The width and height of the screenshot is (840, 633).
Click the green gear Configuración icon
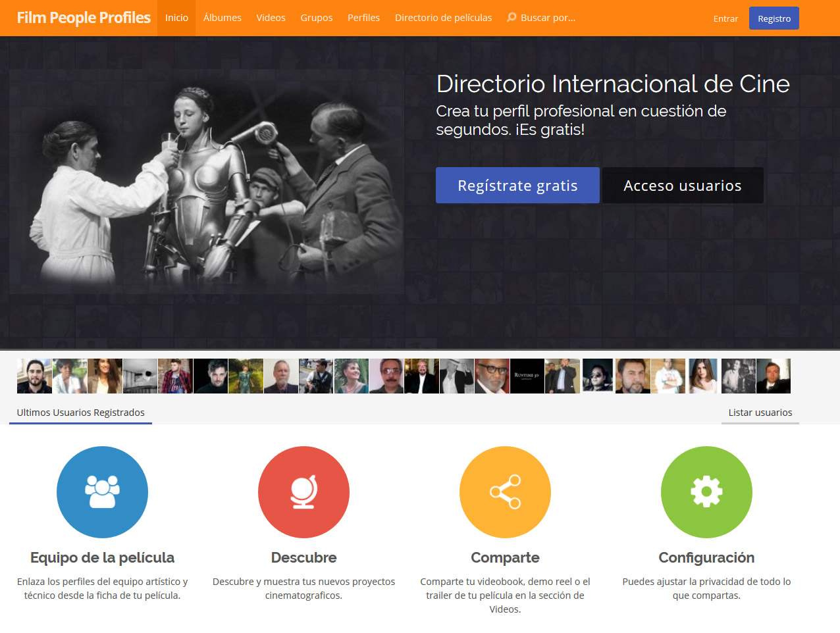click(706, 492)
